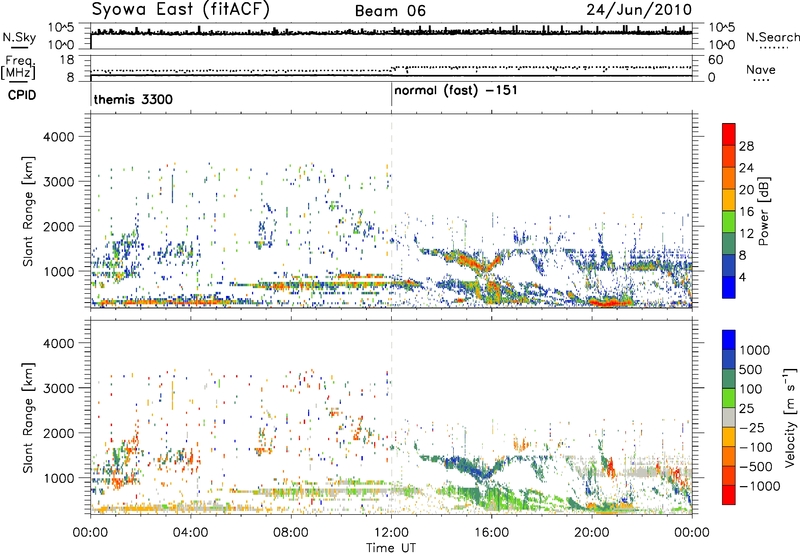Click the '-25' velocity colorbar tick
800x554 pixels.
point(755,427)
